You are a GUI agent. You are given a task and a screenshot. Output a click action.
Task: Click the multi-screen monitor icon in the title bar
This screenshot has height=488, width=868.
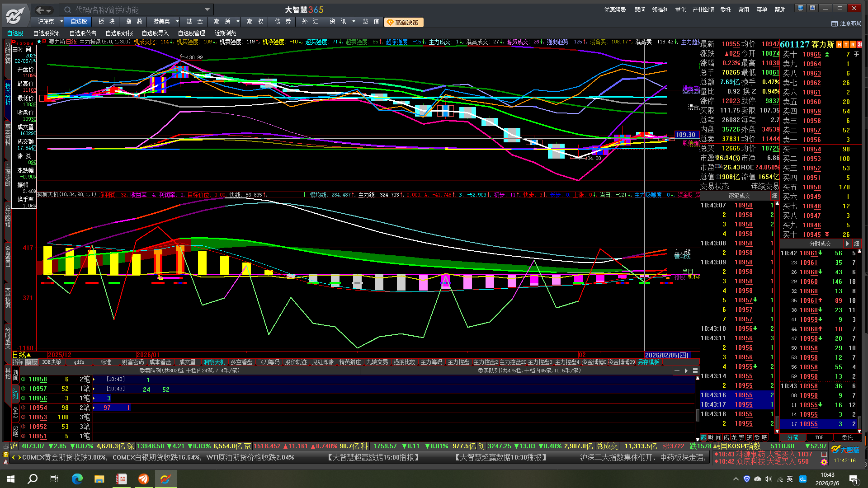[x=801, y=8]
